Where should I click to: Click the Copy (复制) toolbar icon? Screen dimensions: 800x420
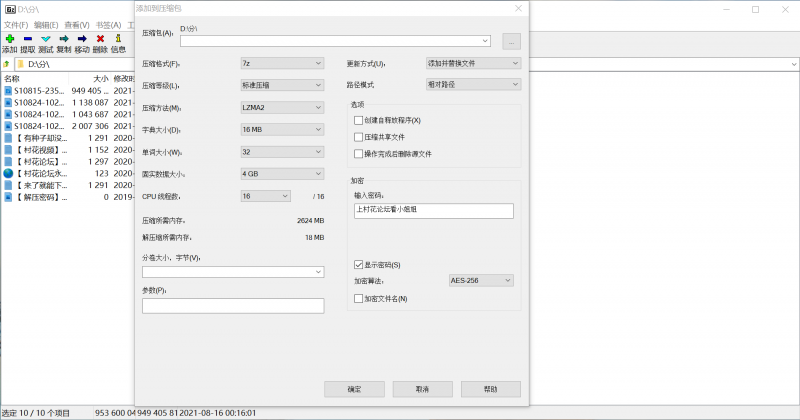pos(64,38)
